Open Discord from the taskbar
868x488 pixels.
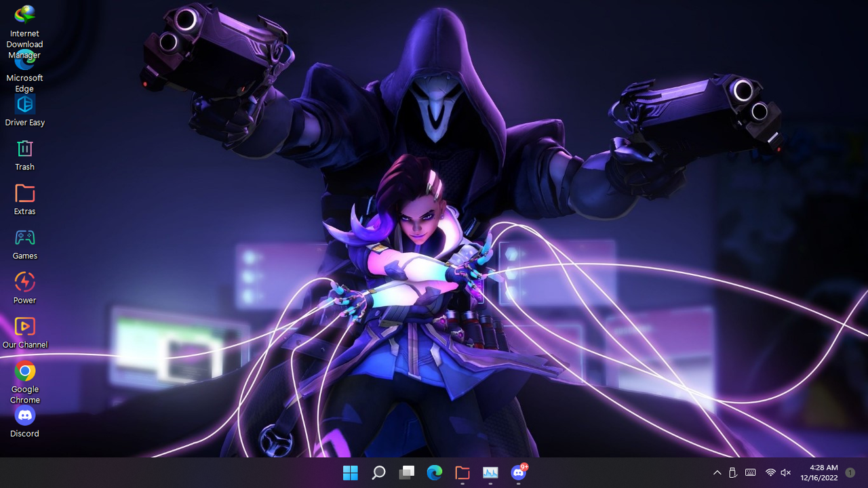click(x=519, y=473)
